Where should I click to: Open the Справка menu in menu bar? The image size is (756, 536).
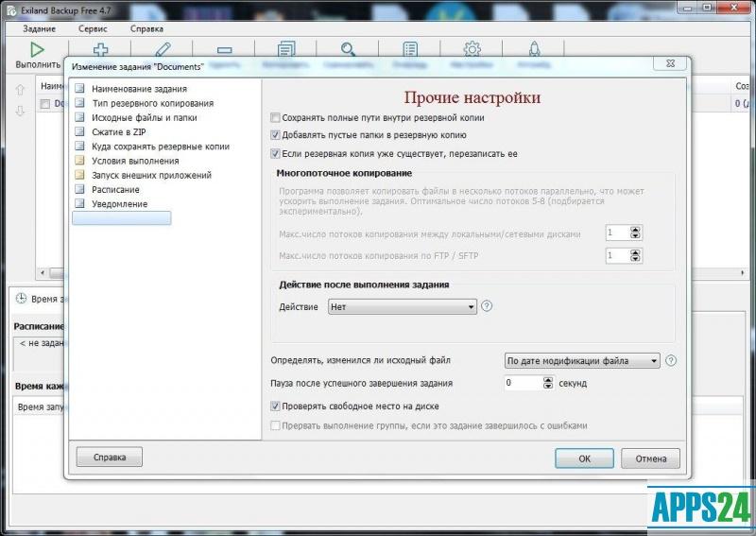[146, 28]
